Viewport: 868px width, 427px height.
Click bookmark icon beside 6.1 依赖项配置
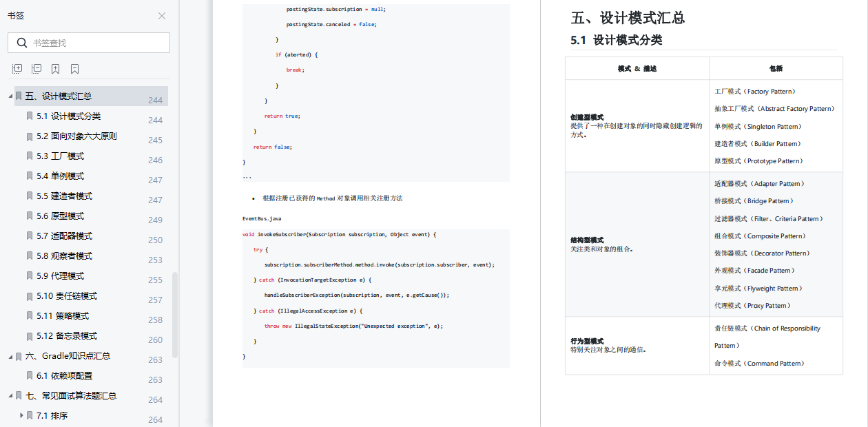tap(30, 376)
